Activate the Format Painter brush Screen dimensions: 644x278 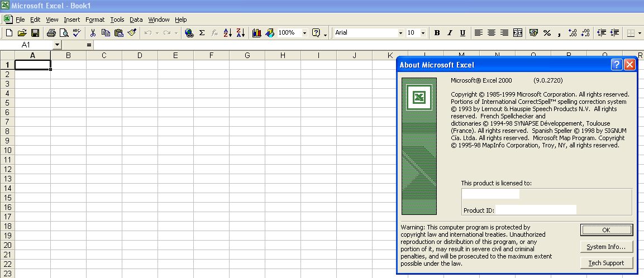tap(132, 33)
